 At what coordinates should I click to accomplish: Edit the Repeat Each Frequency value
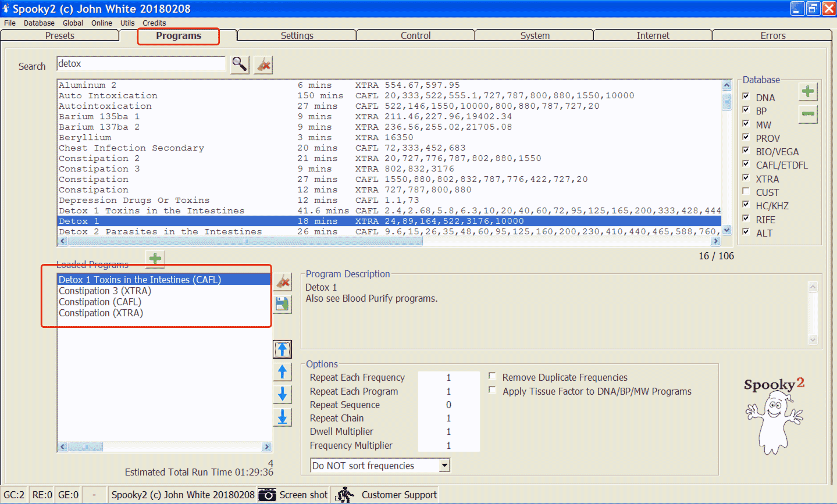(448, 377)
